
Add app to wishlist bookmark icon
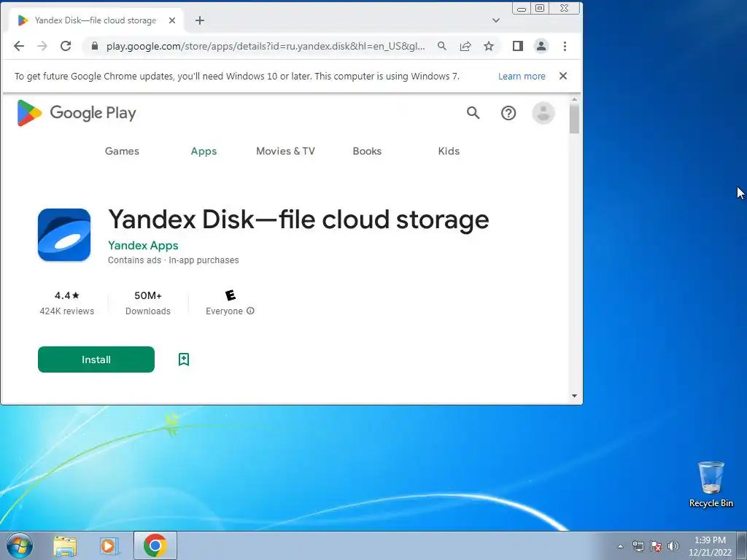click(184, 359)
